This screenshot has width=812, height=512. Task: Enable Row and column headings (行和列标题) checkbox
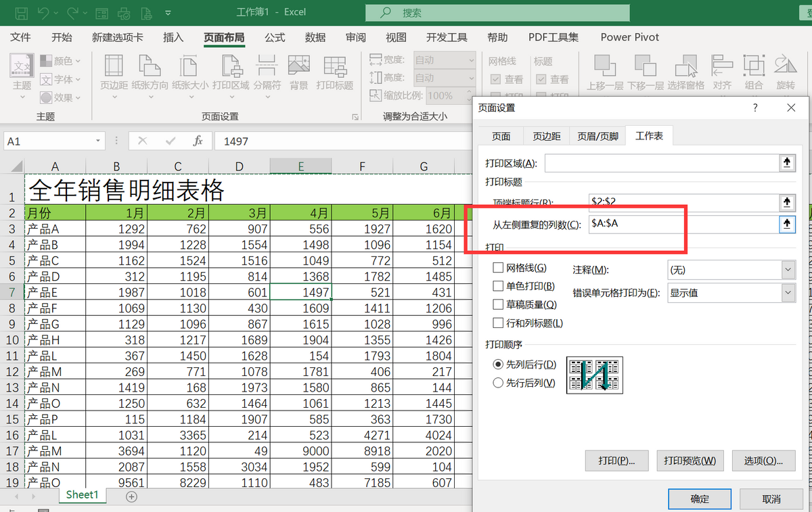pyautogui.click(x=498, y=323)
